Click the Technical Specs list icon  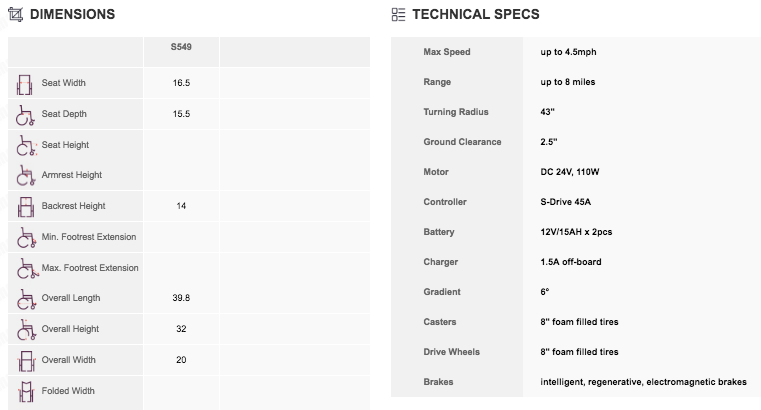click(x=398, y=15)
